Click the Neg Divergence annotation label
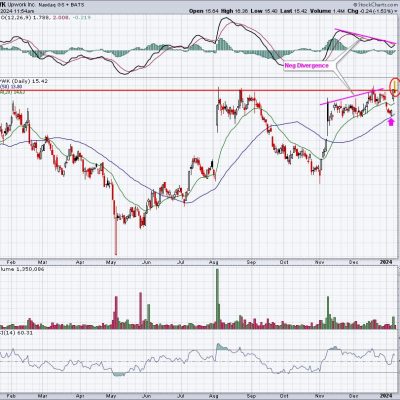This screenshot has height=400, width=400. click(x=306, y=66)
